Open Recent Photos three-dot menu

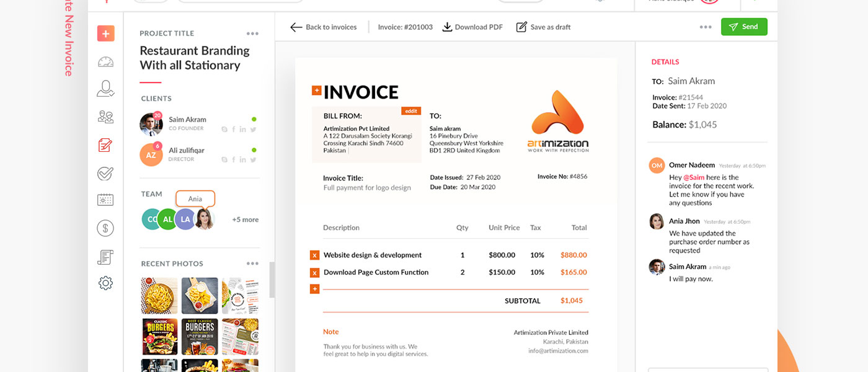(252, 263)
